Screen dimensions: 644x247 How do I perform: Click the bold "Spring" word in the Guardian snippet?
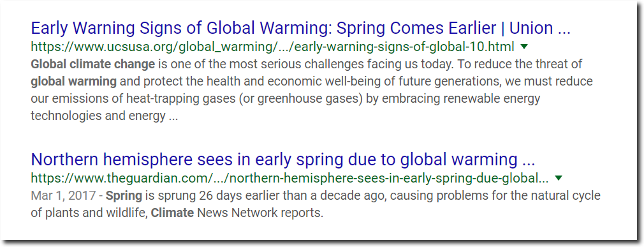124,196
